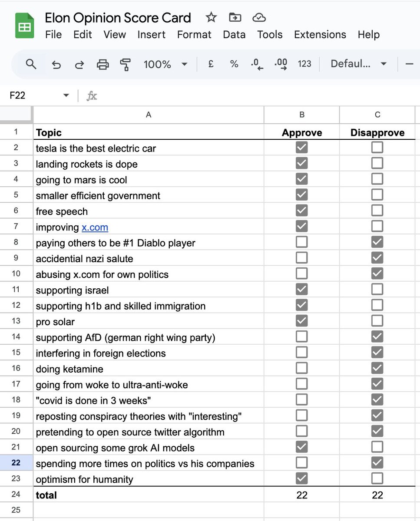
Task: Open the Default font dropdown
Action: pos(358,64)
